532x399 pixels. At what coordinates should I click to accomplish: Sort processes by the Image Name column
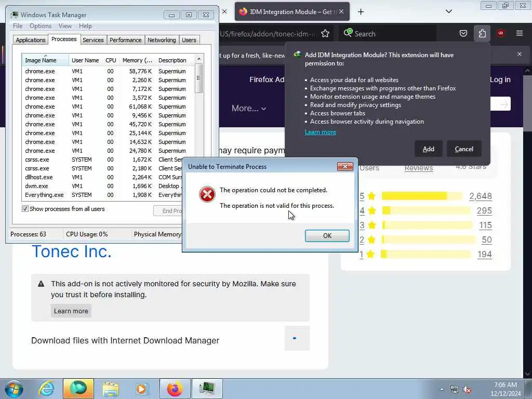point(45,60)
